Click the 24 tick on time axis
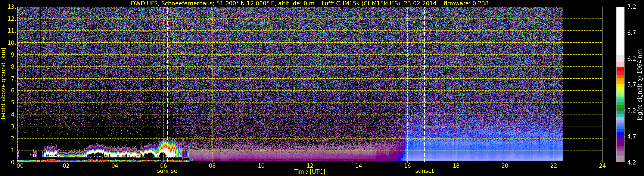The image size is (644, 176). (x=602, y=166)
